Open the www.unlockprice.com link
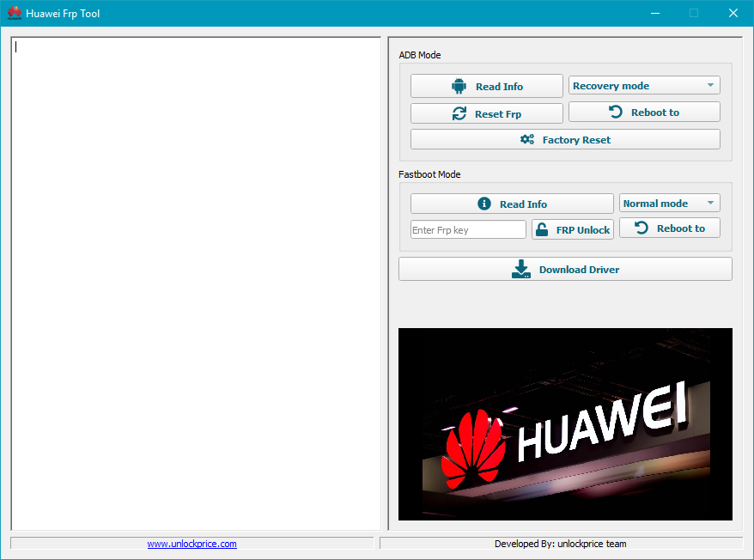The image size is (754, 560). coord(192,544)
